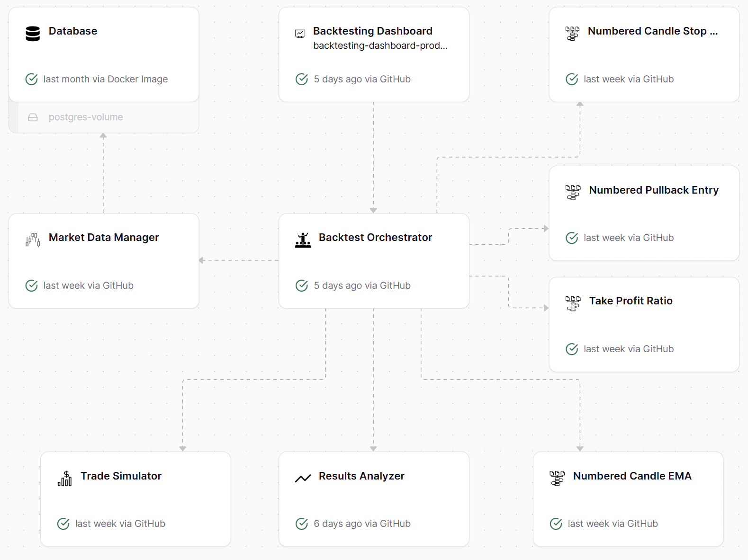
Task: Click the Market Data Manager candlestick icon
Action: 33,240
